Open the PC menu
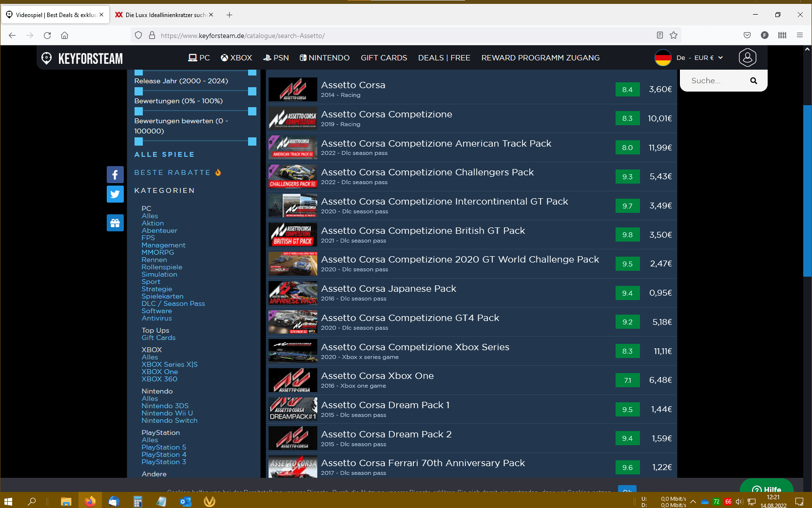The height and width of the screenshot is (508, 812). coord(199,57)
